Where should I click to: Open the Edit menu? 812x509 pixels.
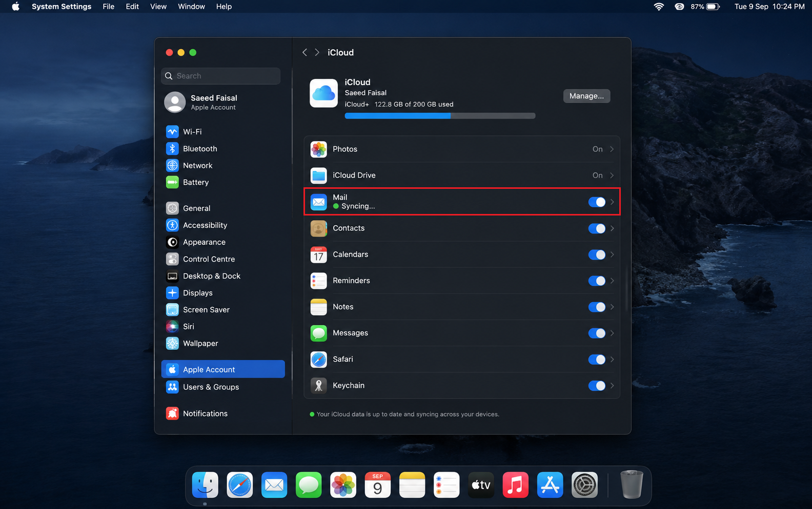click(132, 7)
